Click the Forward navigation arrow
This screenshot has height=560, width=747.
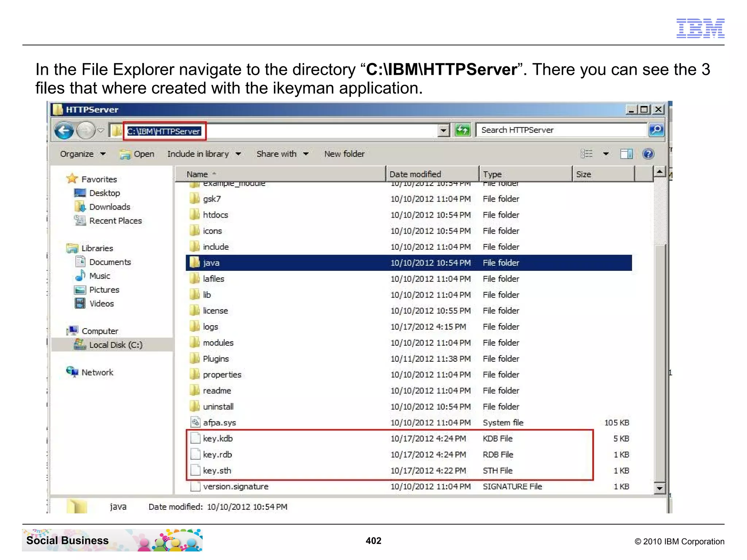[x=86, y=130]
